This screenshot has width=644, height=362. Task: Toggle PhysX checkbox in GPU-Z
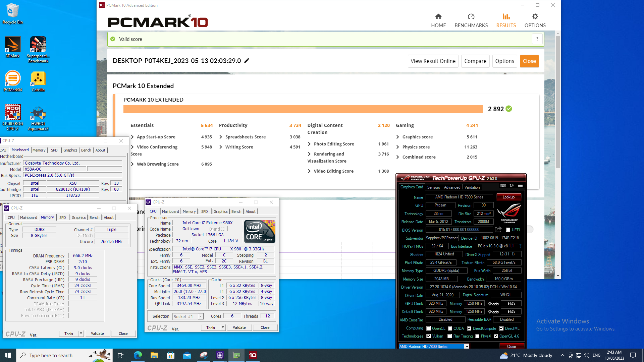[x=477, y=336]
